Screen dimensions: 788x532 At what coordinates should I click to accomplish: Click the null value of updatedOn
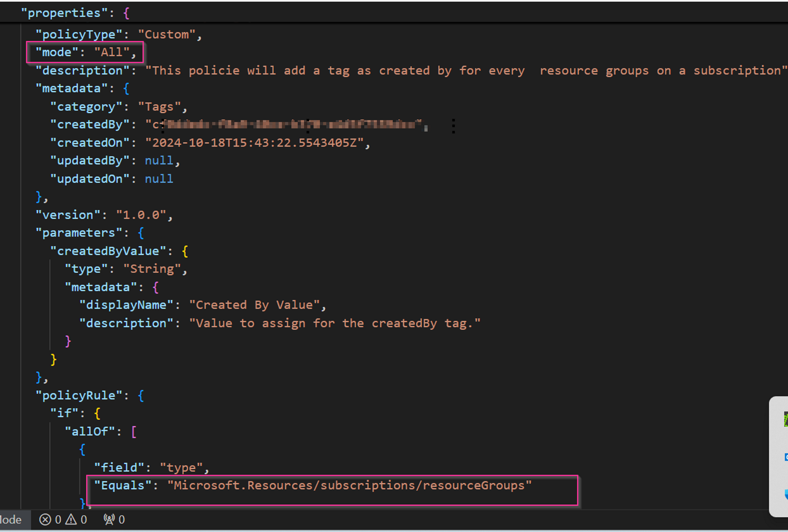point(159,179)
